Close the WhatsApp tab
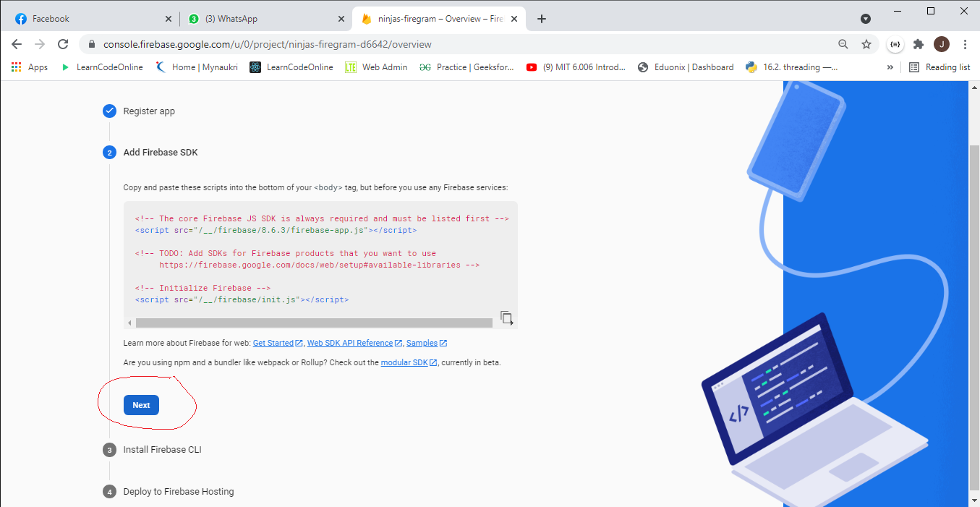Image resolution: width=980 pixels, height=507 pixels. 341,19
